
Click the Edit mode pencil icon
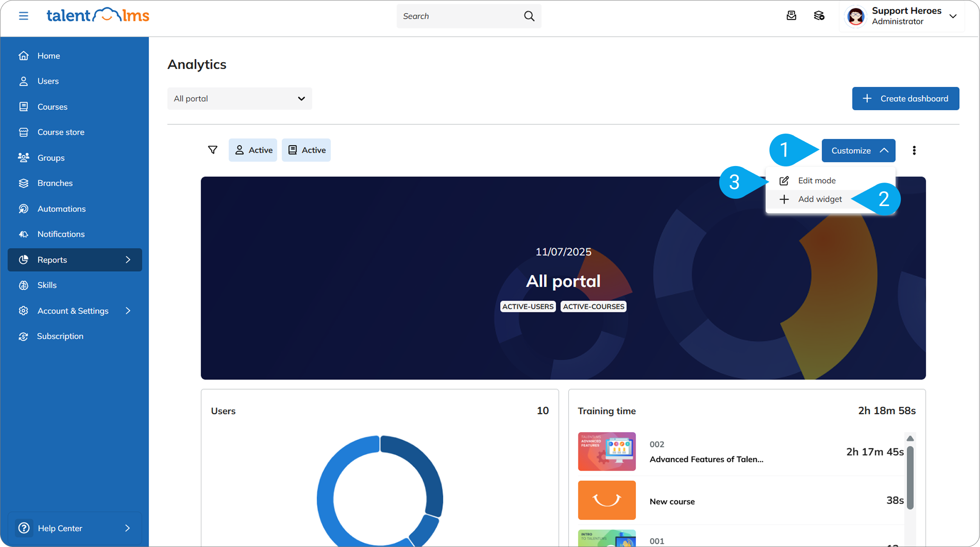click(784, 180)
